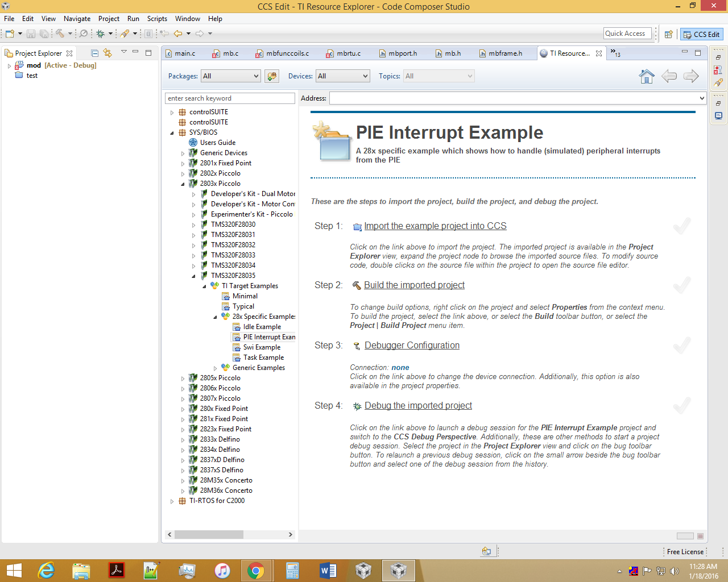
Task: Click the flashlight Search icon in main toolbar
Action: pyautogui.click(x=125, y=34)
